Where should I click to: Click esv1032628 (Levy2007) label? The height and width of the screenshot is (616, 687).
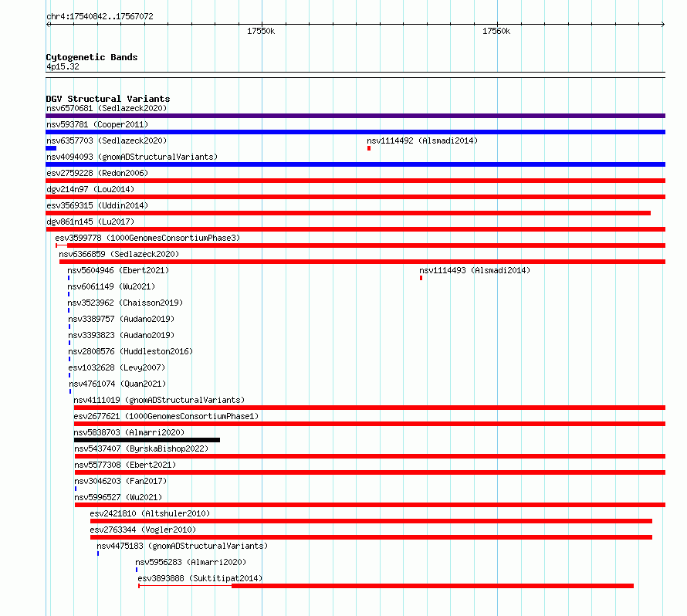(117, 367)
